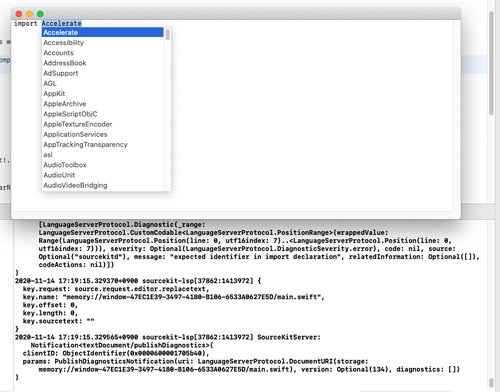
Task: Click the codeActions: nil log line
Action: tap(76, 265)
